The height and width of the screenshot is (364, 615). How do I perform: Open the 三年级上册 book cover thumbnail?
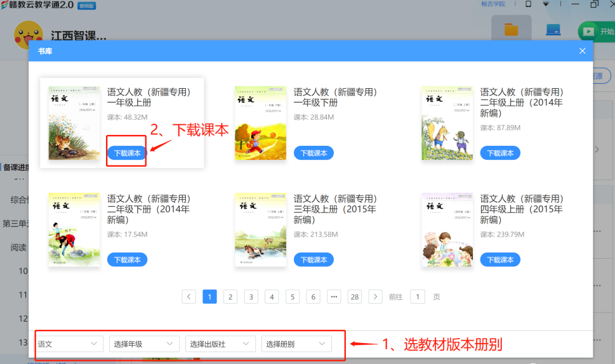click(260, 230)
